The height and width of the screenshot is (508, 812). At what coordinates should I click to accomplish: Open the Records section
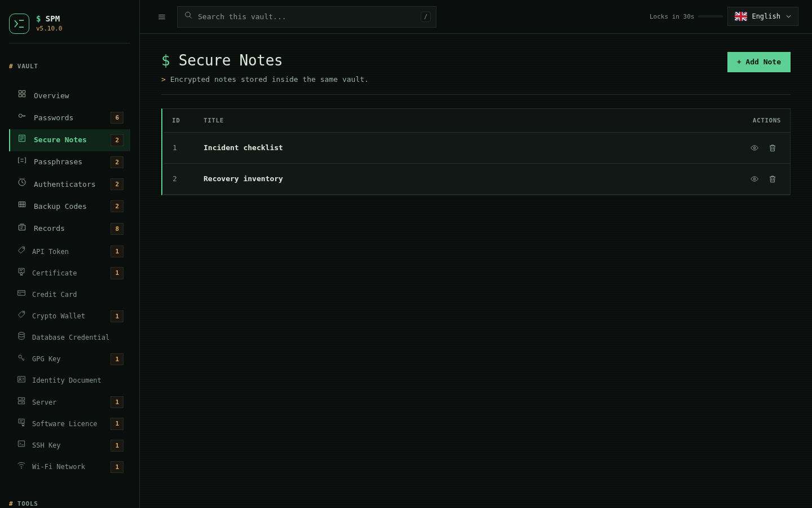coord(70,229)
